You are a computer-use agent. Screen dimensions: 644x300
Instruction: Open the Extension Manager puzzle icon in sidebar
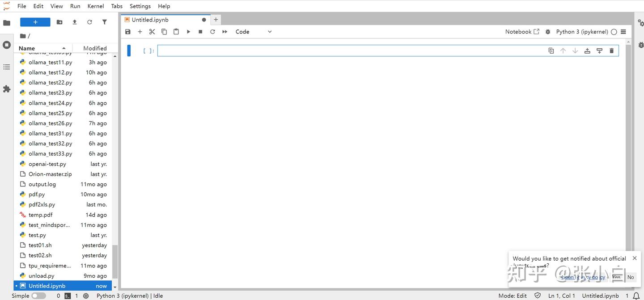[x=7, y=89]
